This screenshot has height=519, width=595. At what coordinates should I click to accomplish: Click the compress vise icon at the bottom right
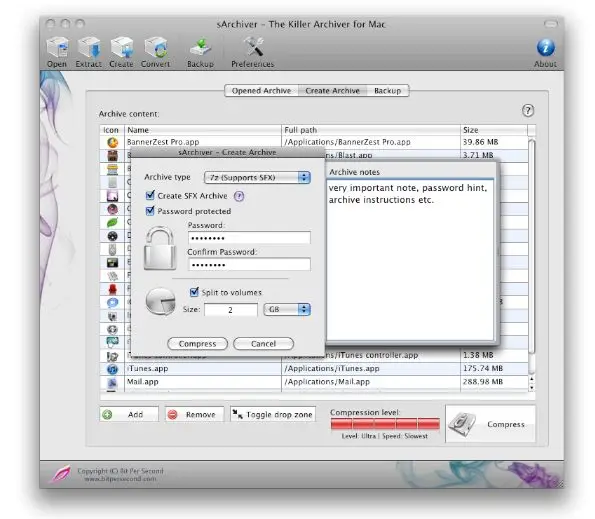(462, 425)
